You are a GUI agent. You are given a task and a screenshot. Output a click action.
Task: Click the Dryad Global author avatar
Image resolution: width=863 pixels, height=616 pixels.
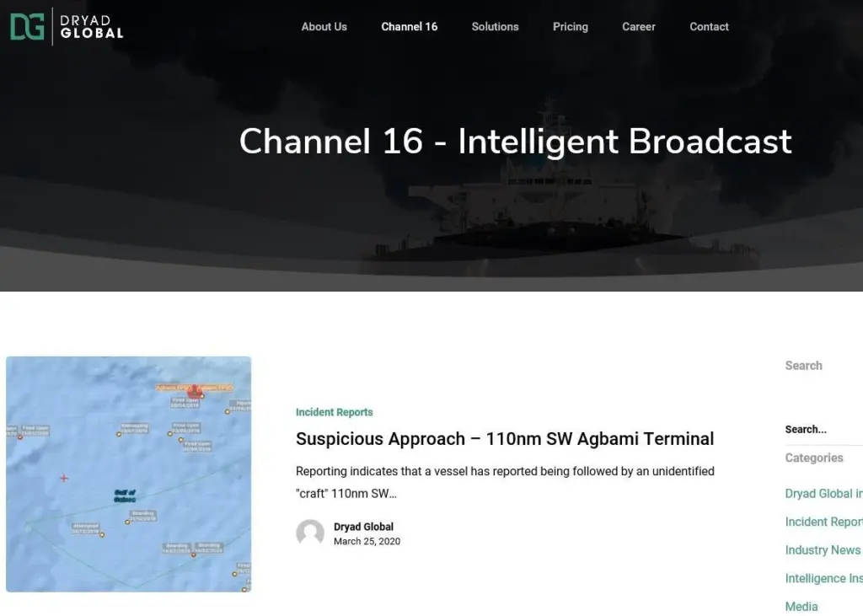[x=310, y=533]
